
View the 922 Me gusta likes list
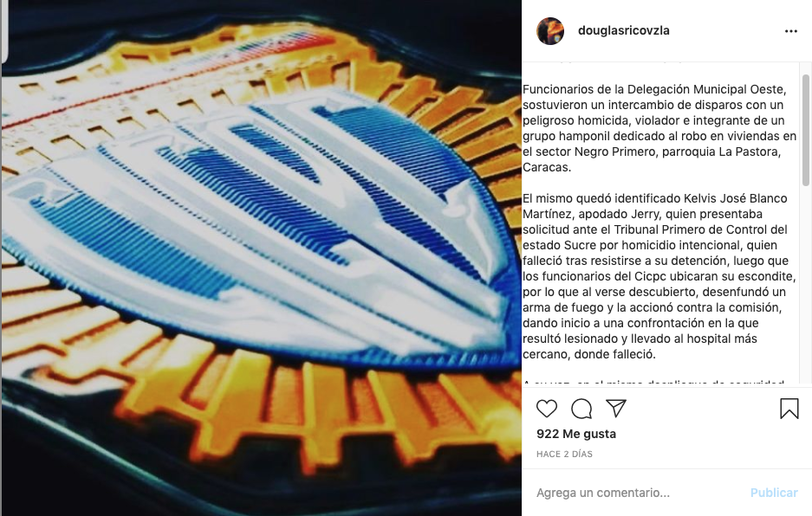[576, 434]
